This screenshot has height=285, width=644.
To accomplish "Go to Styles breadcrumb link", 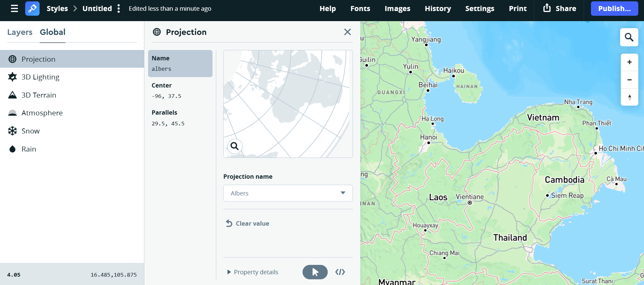I will point(57,8).
